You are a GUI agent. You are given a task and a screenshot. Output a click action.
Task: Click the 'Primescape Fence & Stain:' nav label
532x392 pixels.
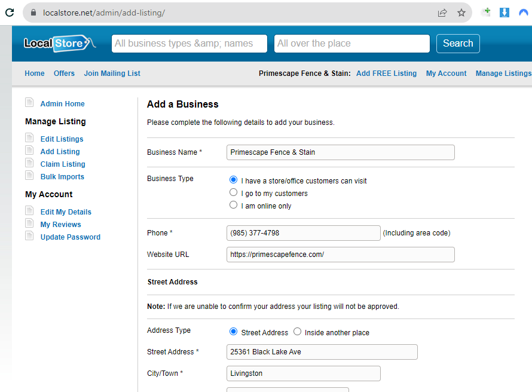(304, 73)
